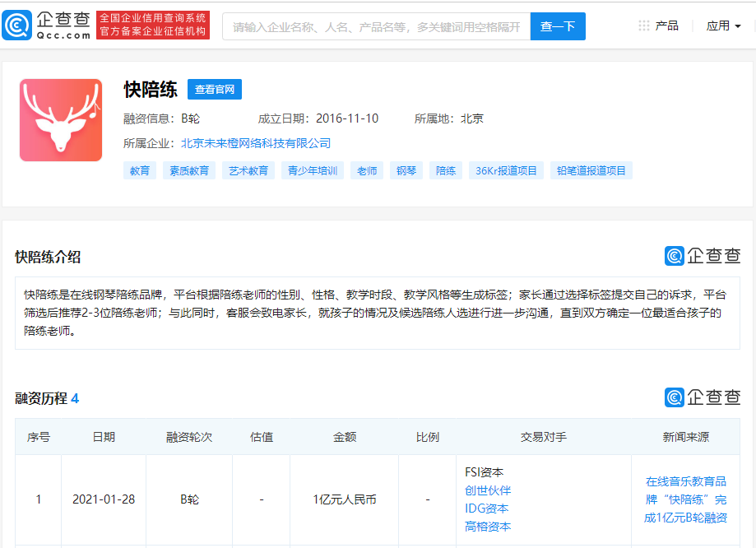Click the 日期 column header
The image size is (756, 548).
click(104, 437)
